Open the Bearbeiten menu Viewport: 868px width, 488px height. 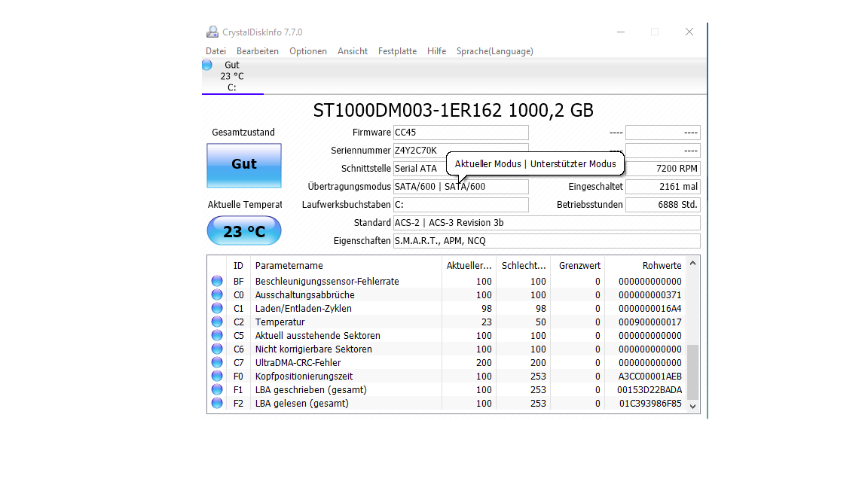(x=258, y=51)
